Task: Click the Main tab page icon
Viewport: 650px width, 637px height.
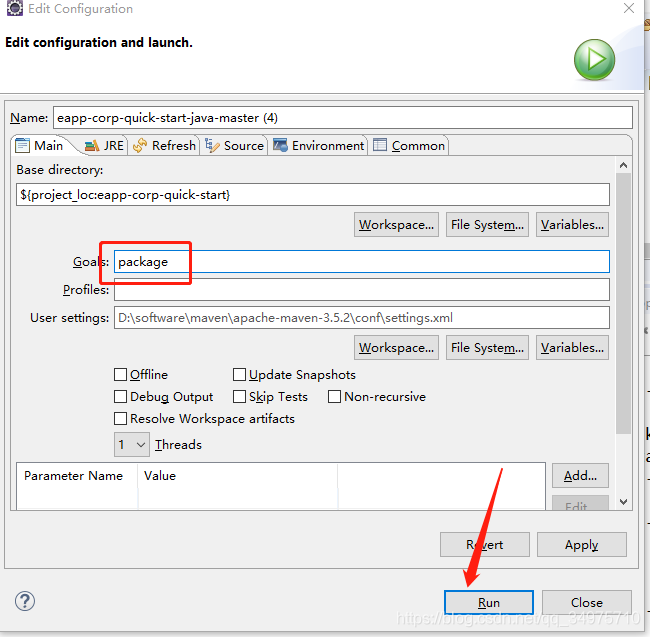Action: coord(22,145)
